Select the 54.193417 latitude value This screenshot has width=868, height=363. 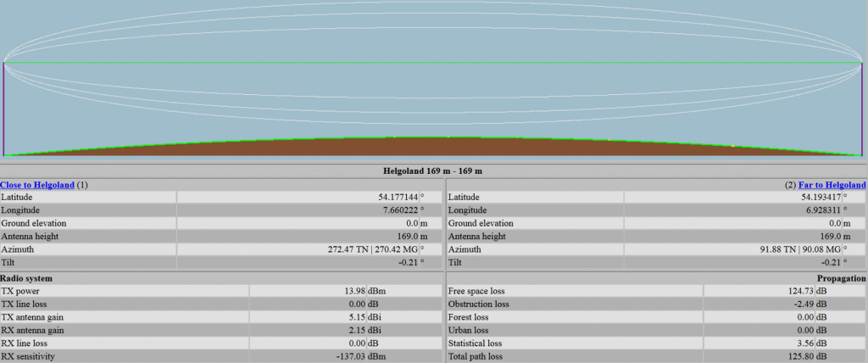pos(837,197)
